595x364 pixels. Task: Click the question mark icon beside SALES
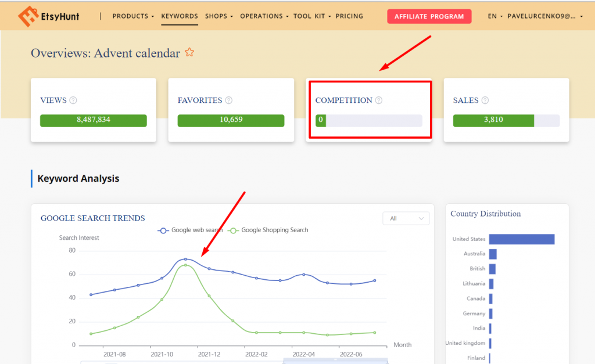[485, 100]
